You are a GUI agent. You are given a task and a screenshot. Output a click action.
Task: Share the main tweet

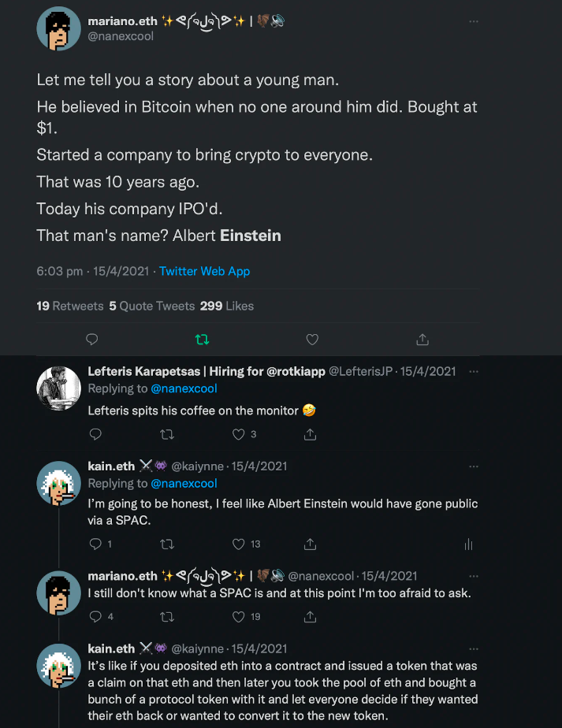422,340
